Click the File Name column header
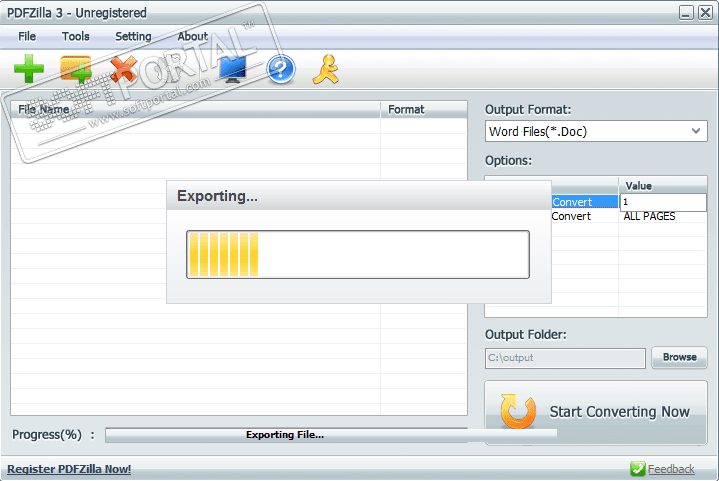 tap(195, 110)
